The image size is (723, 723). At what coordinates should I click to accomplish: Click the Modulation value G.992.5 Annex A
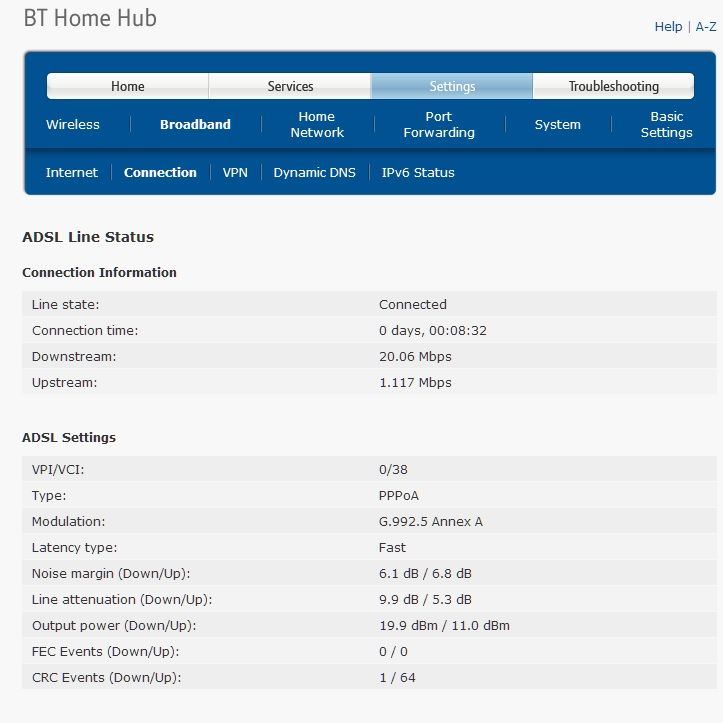[431, 522]
